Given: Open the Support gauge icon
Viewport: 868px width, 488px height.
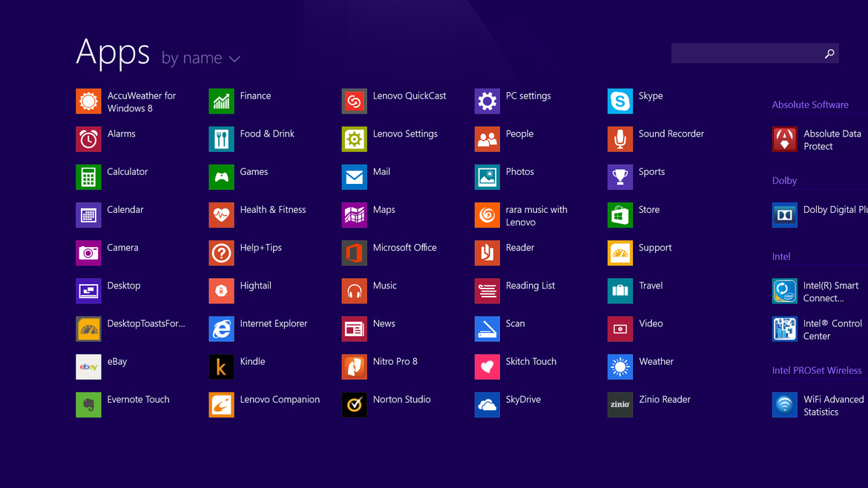Looking at the screenshot, I should tap(620, 253).
